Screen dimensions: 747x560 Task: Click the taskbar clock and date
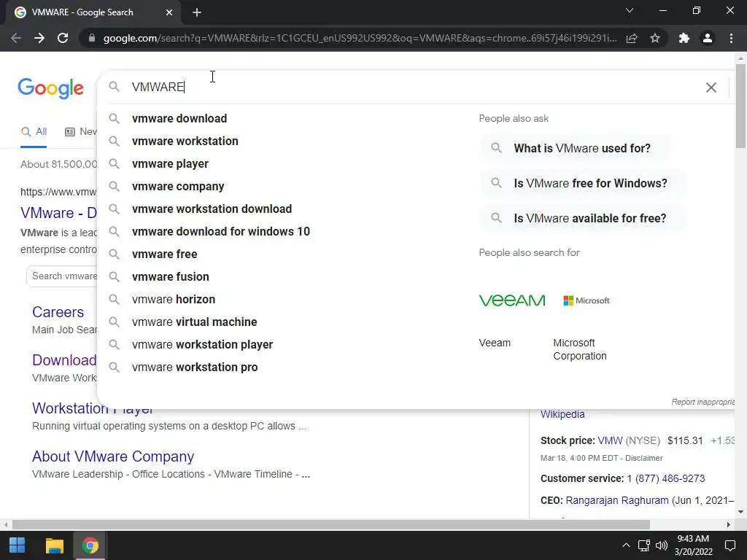coord(693,545)
